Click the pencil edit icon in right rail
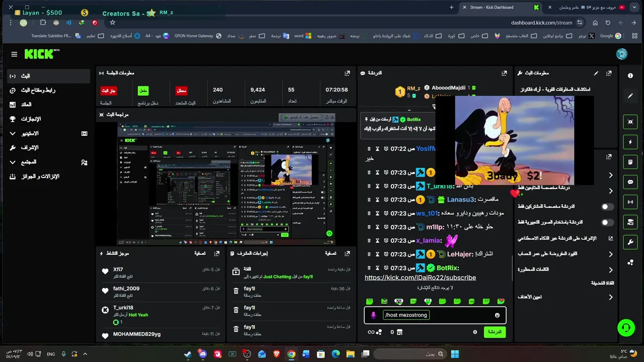 [x=630, y=96]
